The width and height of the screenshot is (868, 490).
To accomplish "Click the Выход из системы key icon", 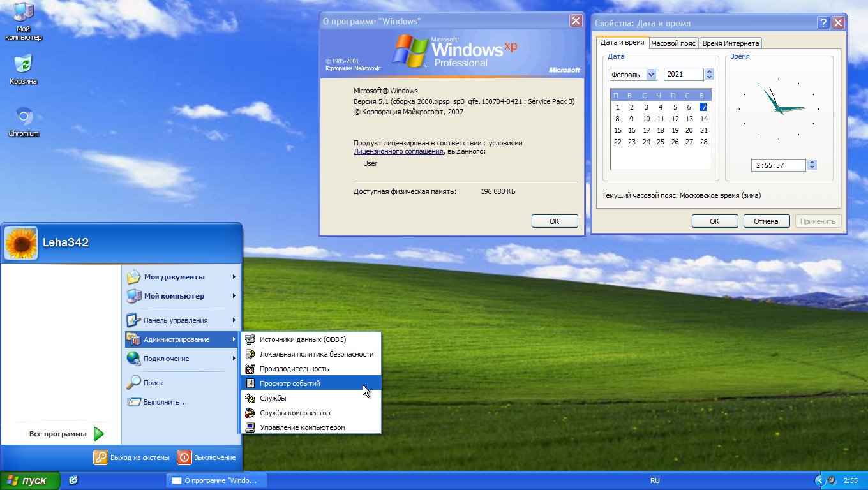I will point(101,457).
